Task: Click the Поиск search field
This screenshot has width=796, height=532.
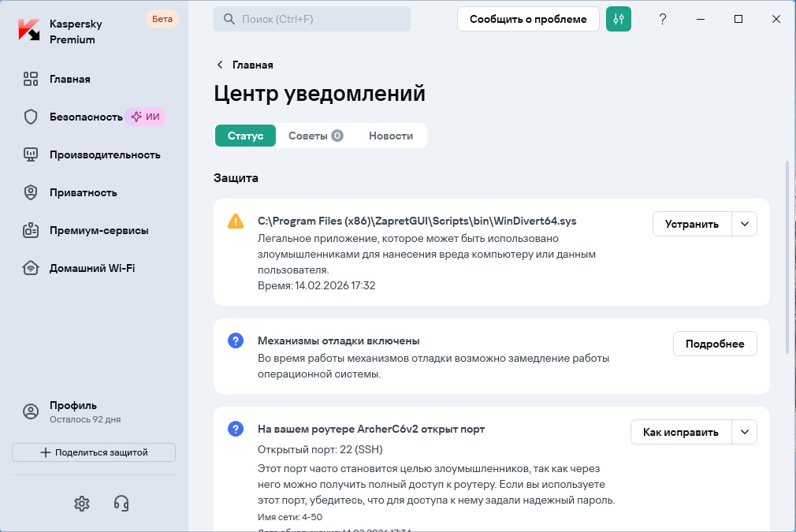Action: click(x=312, y=19)
